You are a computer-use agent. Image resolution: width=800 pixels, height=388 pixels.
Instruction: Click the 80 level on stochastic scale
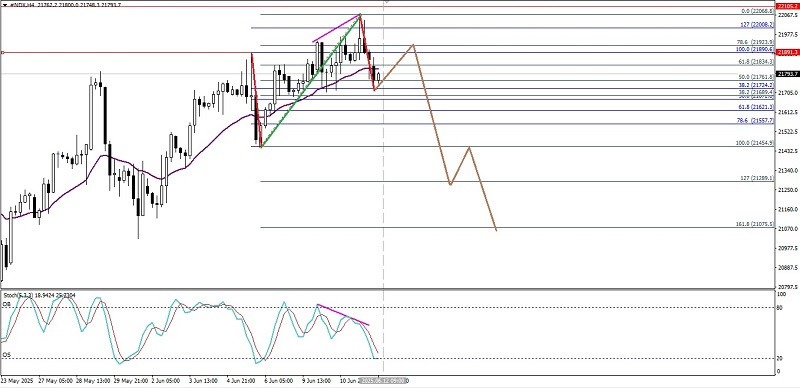pyautogui.click(x=779, y=307)
